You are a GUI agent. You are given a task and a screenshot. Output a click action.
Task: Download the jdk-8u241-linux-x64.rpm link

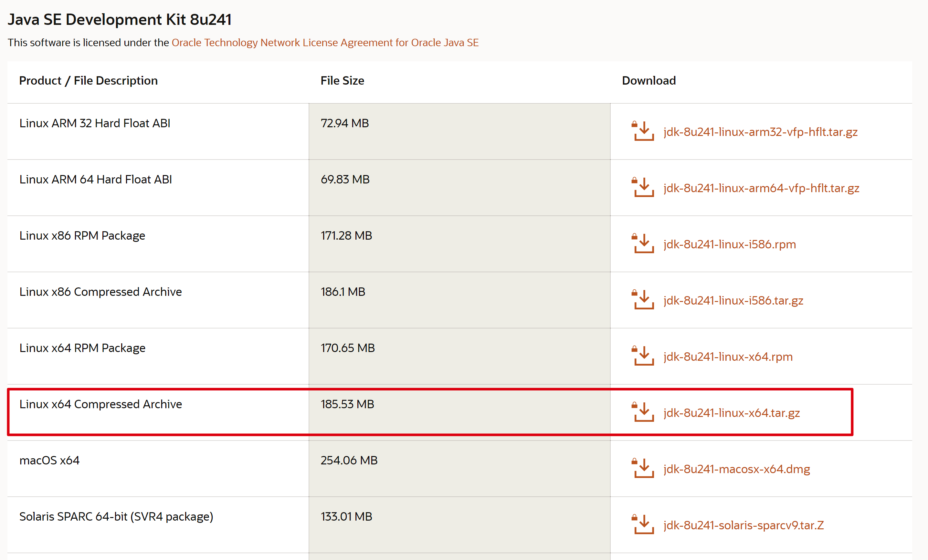pos(728,357)
